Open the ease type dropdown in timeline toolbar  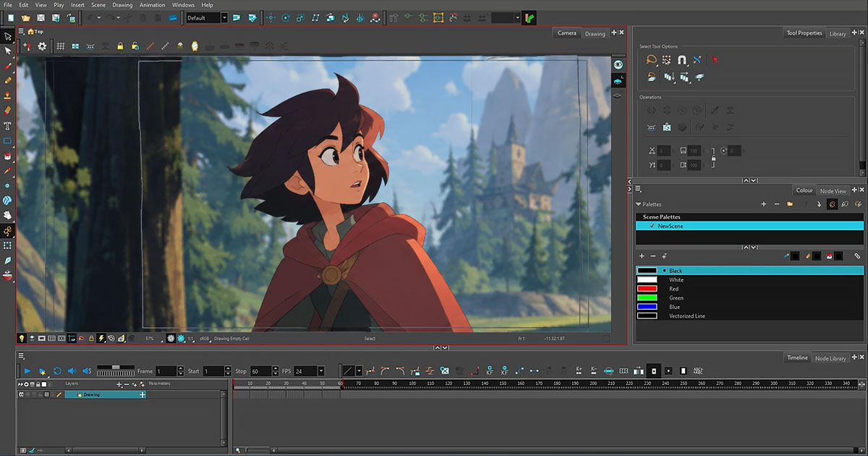click(x=359, y=371)
